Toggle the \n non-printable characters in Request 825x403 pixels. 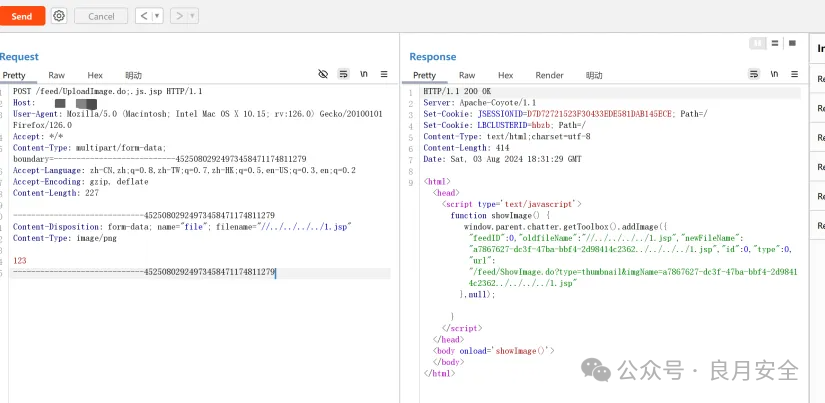coord(364,74)
